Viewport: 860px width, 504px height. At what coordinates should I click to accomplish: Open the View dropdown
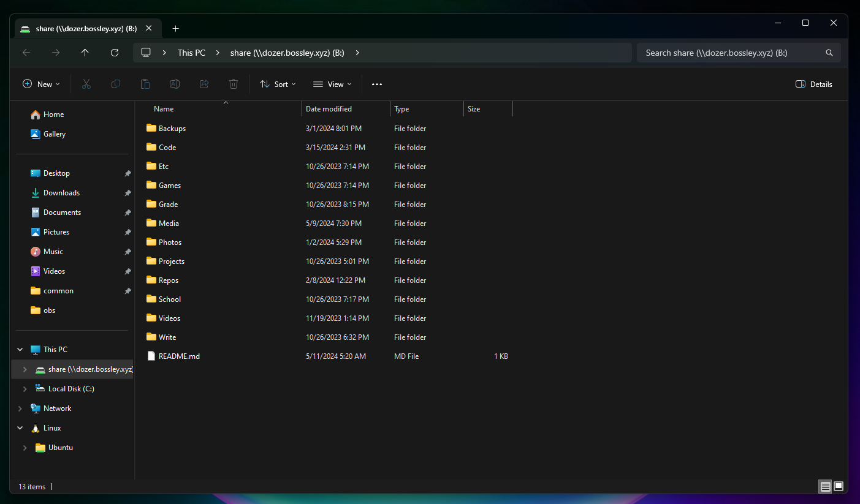tap(332, 84)
